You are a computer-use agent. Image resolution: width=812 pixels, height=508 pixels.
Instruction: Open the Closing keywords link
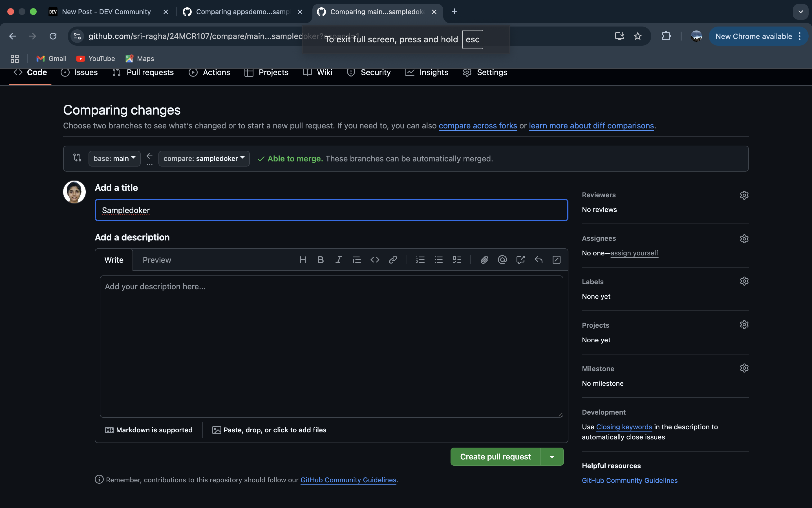pos(624,427)
